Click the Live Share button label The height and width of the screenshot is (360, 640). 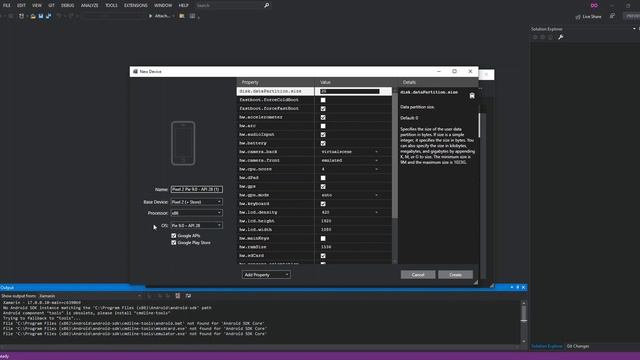click(591, 17)
